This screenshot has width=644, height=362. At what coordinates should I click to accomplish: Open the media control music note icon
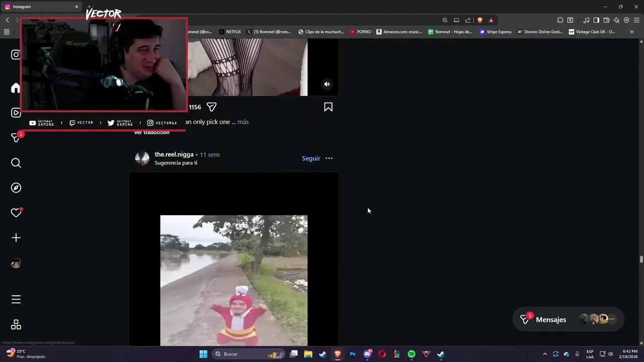586,20
